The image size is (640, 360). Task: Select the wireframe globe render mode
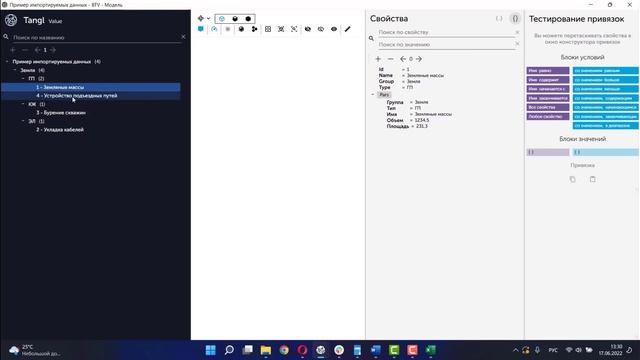pos(222,19)
